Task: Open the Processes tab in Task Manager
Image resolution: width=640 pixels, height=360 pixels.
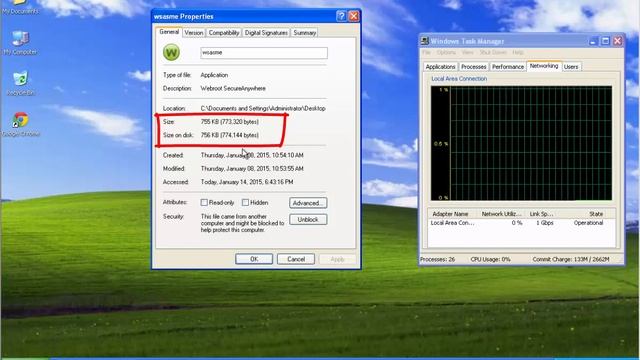Action: (x=473, y=67)
